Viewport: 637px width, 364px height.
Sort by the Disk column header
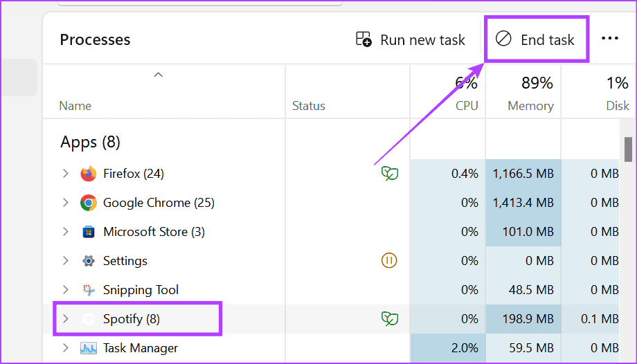pos(618,106)
